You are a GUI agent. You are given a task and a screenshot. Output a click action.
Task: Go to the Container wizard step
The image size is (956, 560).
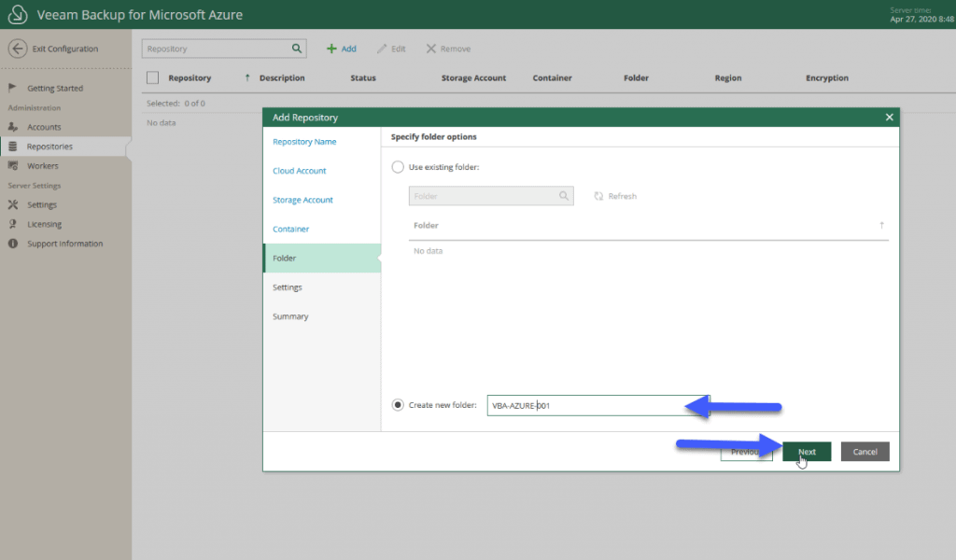click(x=291, y=229)
